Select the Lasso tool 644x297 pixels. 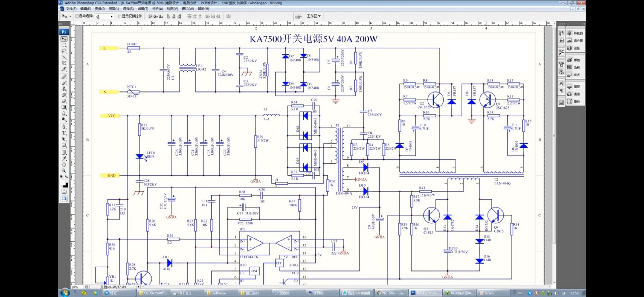pos(64,51)
